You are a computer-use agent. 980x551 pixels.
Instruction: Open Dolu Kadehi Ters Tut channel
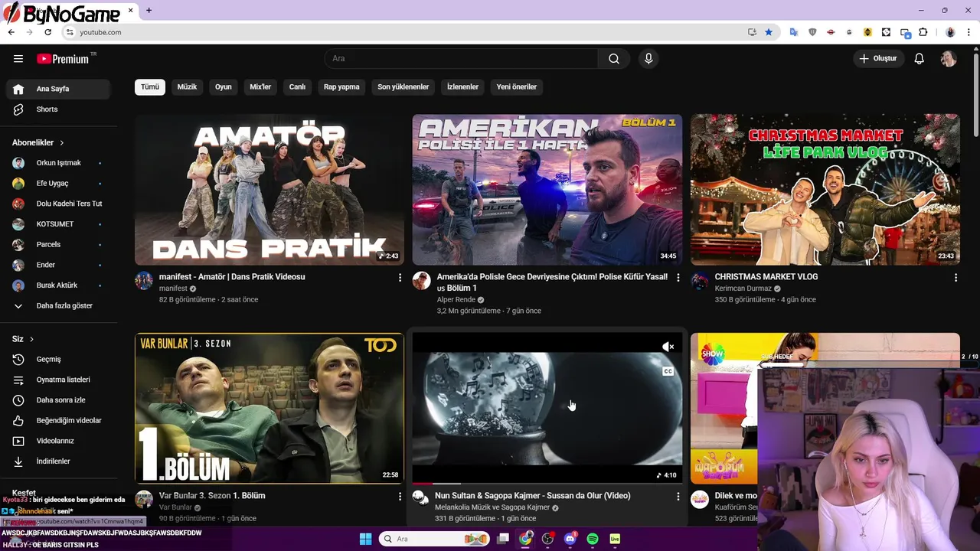[x=58, y=204]
